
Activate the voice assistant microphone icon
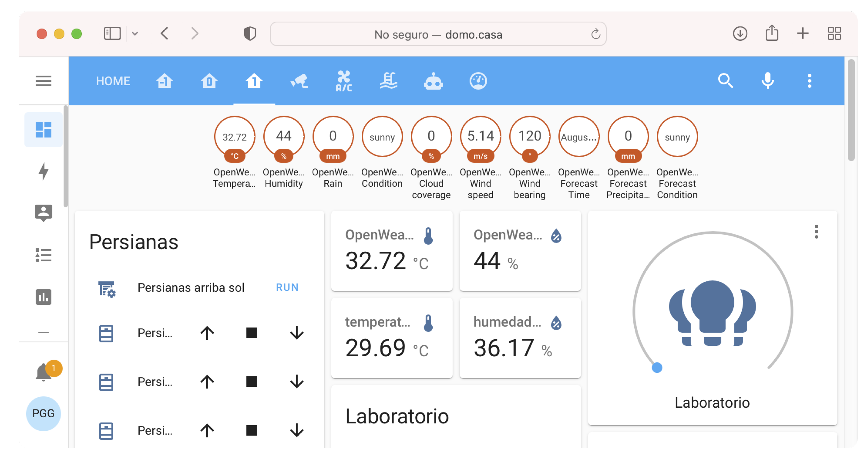tap(767, 81)
